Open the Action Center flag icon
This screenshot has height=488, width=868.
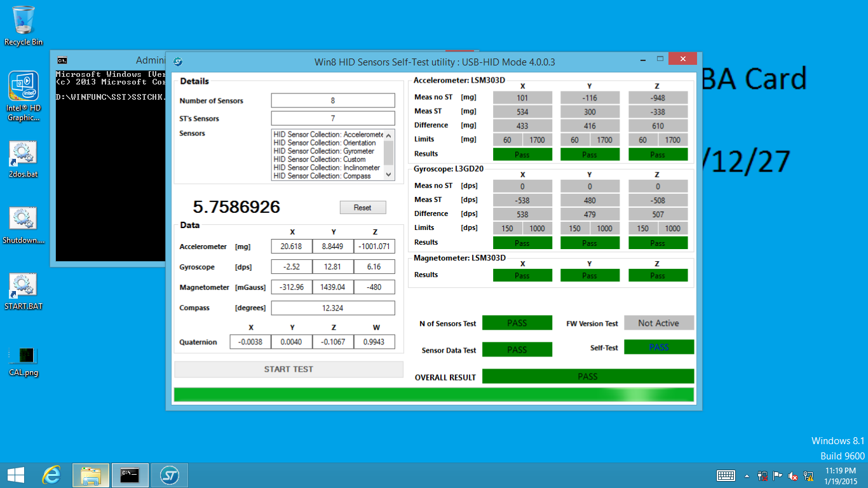coord(777,475)
